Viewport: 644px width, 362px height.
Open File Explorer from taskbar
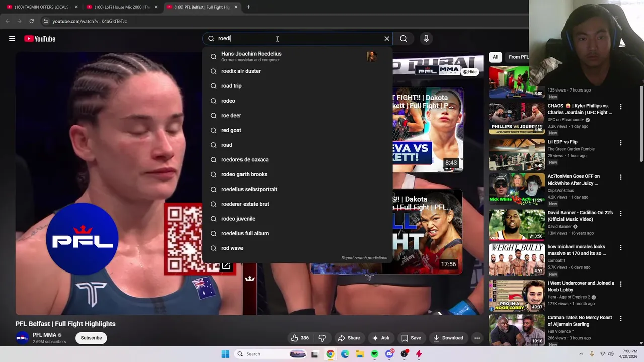(x=360, y=354)
